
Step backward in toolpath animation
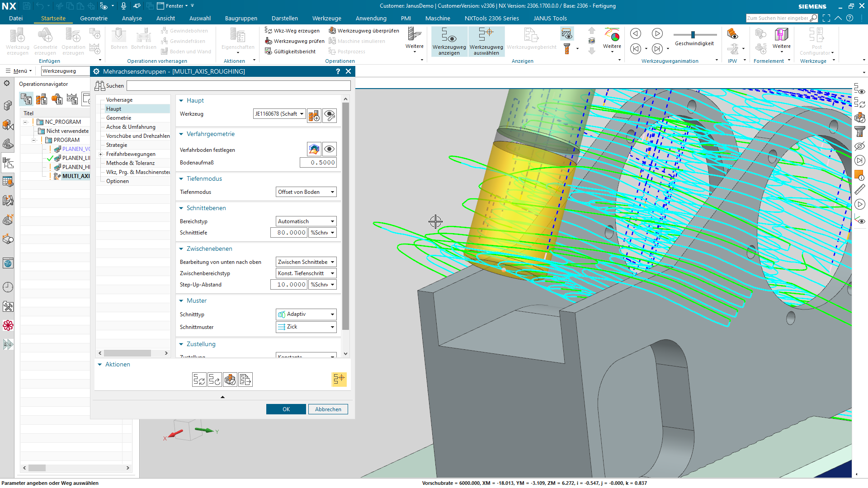[x=635, y=33]
